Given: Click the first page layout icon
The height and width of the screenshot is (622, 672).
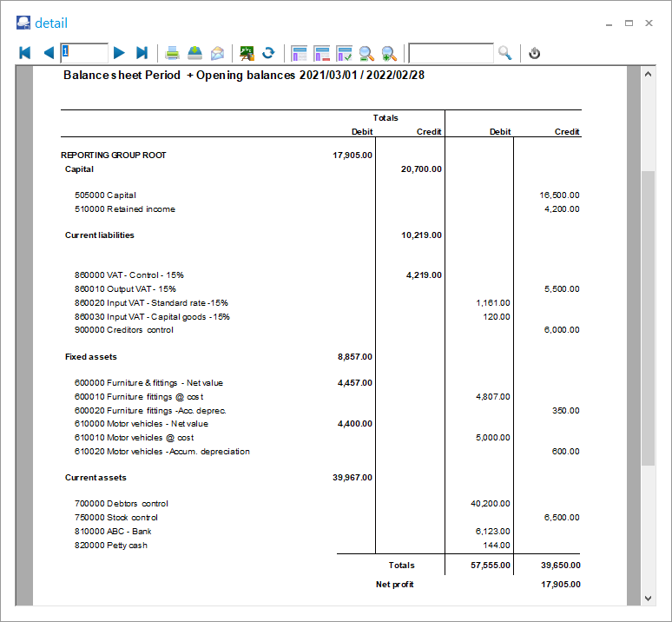Looking at the screenshot, I should [x=300, y=53].
